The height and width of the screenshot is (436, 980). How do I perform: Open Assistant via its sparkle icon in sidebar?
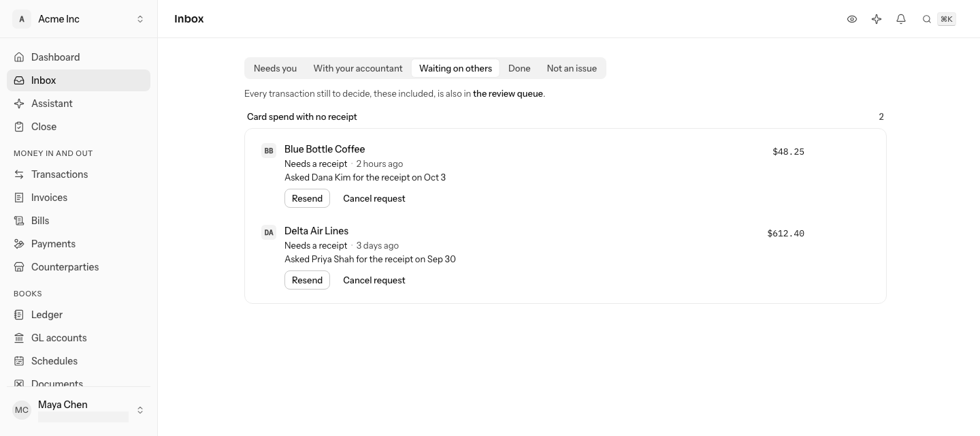click(x=19, y=104)
